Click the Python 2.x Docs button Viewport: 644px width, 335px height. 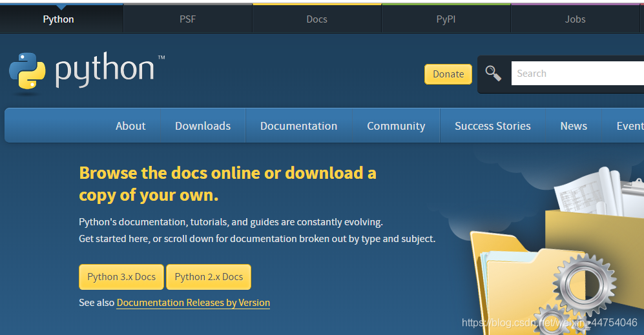point(209,277)
